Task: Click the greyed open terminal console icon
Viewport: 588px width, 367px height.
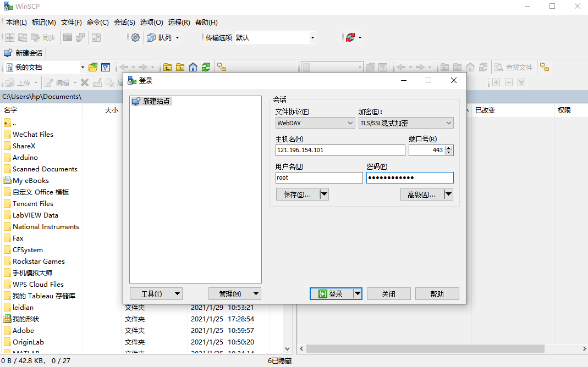Action: [x=68, y=37]
